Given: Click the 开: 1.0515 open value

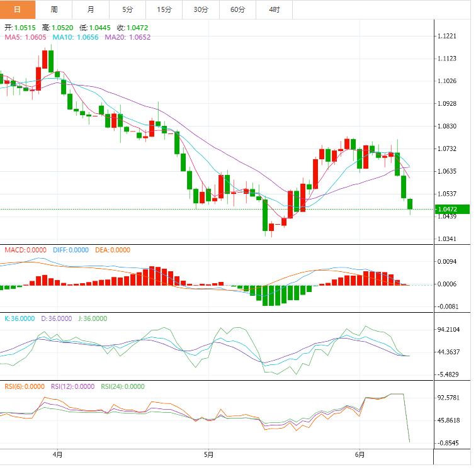Looking at the screenshot, I should pos(20,28).
